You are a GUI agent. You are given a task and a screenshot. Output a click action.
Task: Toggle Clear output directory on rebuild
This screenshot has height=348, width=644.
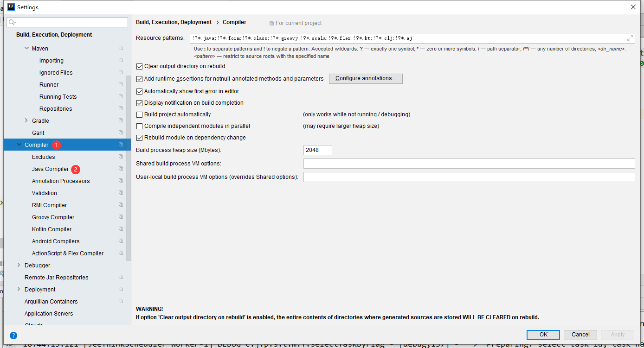[140, 66]
